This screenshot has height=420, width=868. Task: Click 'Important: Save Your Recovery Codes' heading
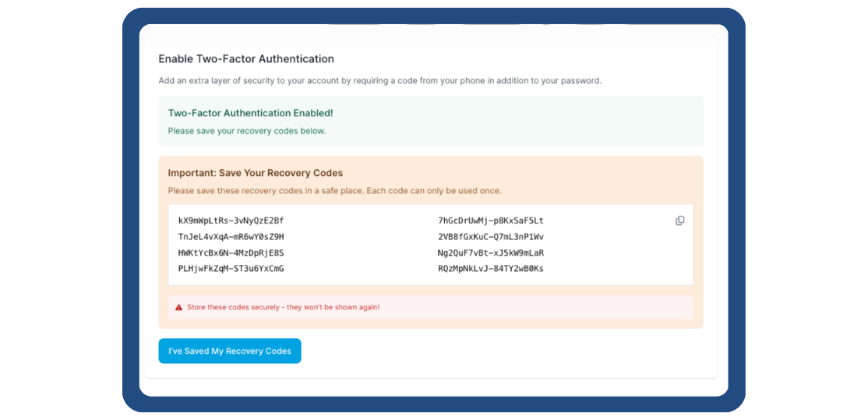coord(256,173)
